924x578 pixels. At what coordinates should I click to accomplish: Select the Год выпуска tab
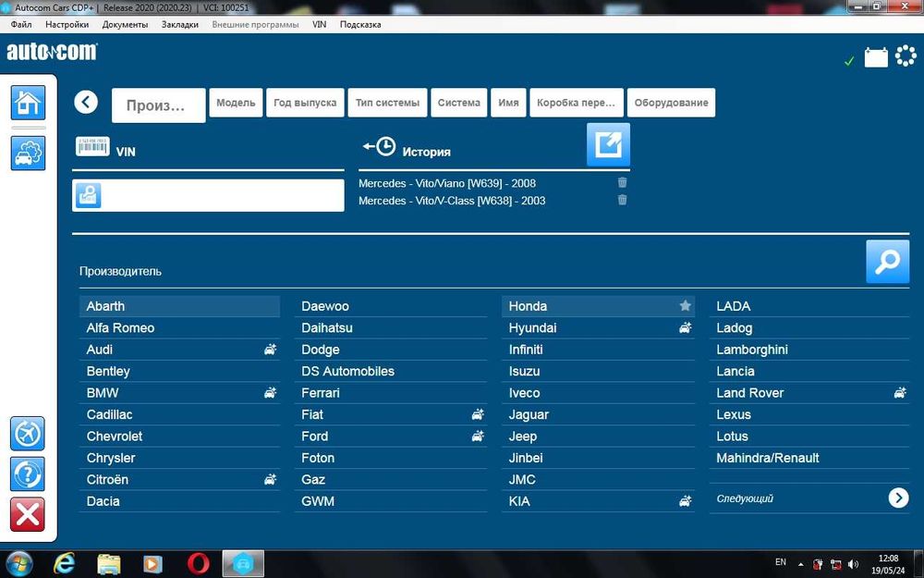[x=305, y=103]
